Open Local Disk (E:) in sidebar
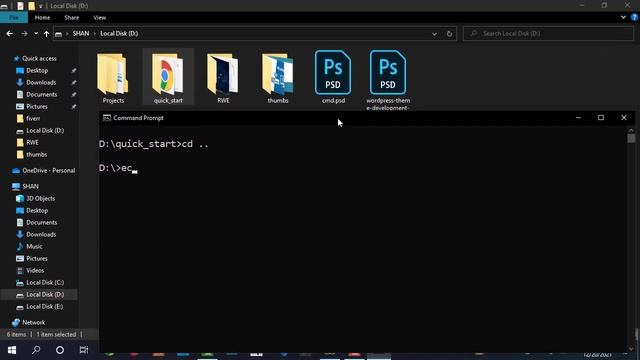Image resolution: width=640 pixels, height=360 pixels. (x=44, y=307)
